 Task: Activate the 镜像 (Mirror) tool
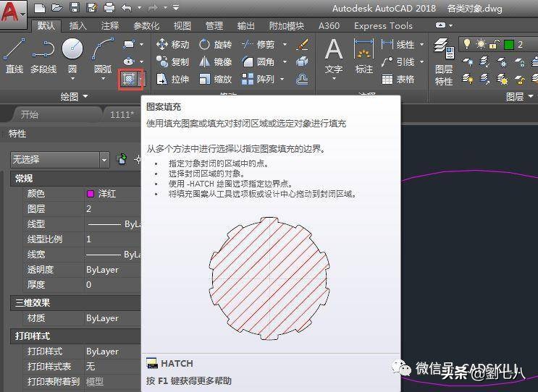coord(215,61)
